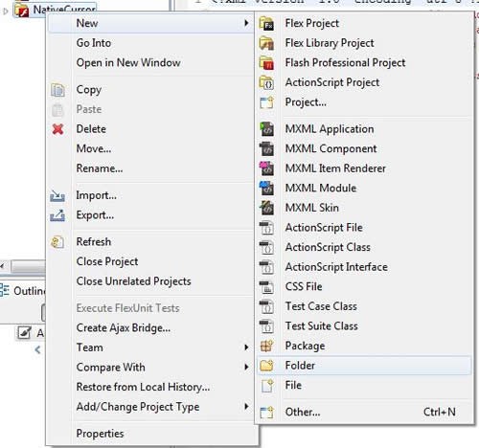
Task: Select Open in New Window
Action: tap(128, 62)
